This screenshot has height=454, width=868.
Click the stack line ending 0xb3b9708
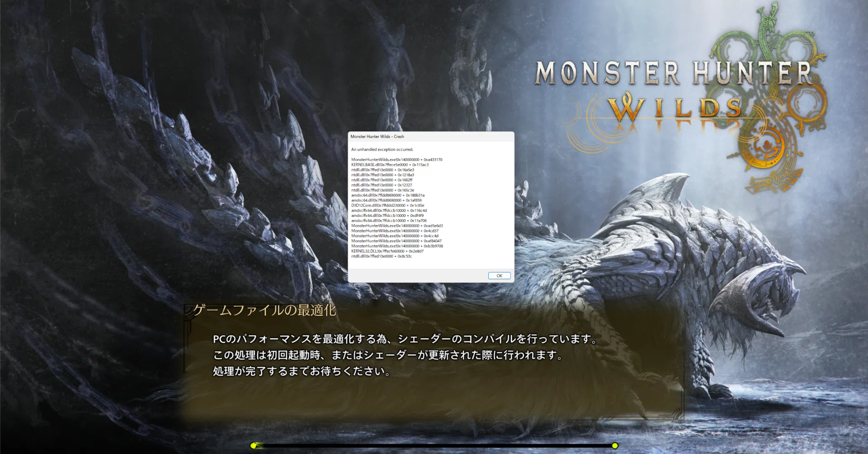tap(397, 246)
